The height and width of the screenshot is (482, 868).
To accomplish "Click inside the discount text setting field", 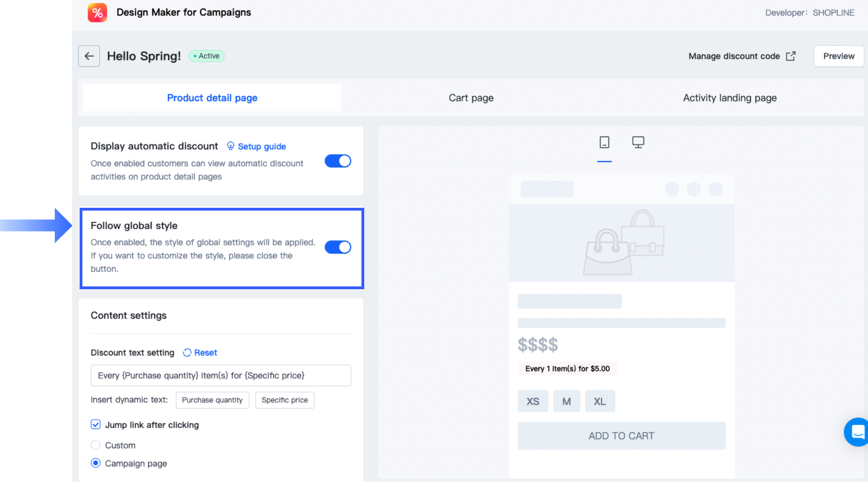I will 221,375.
